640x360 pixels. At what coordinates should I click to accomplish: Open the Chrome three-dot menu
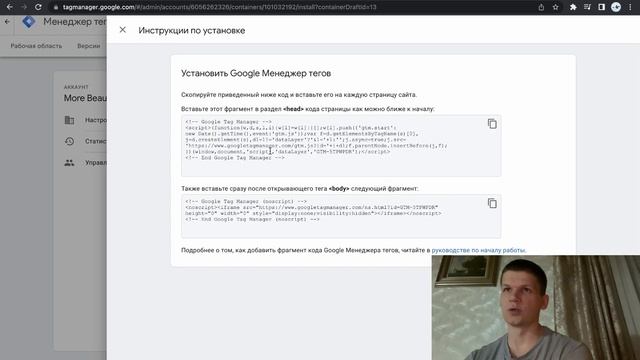point(630,7)
